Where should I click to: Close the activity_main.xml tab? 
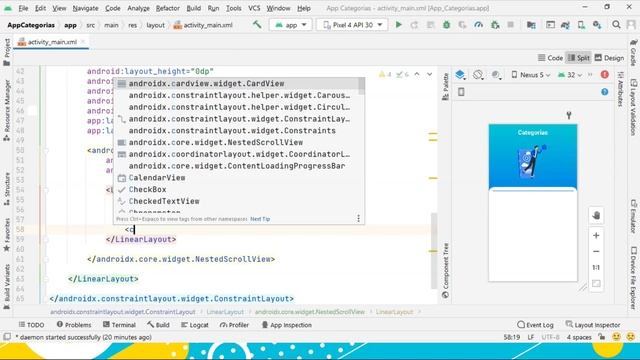click(x=83, y=42)
